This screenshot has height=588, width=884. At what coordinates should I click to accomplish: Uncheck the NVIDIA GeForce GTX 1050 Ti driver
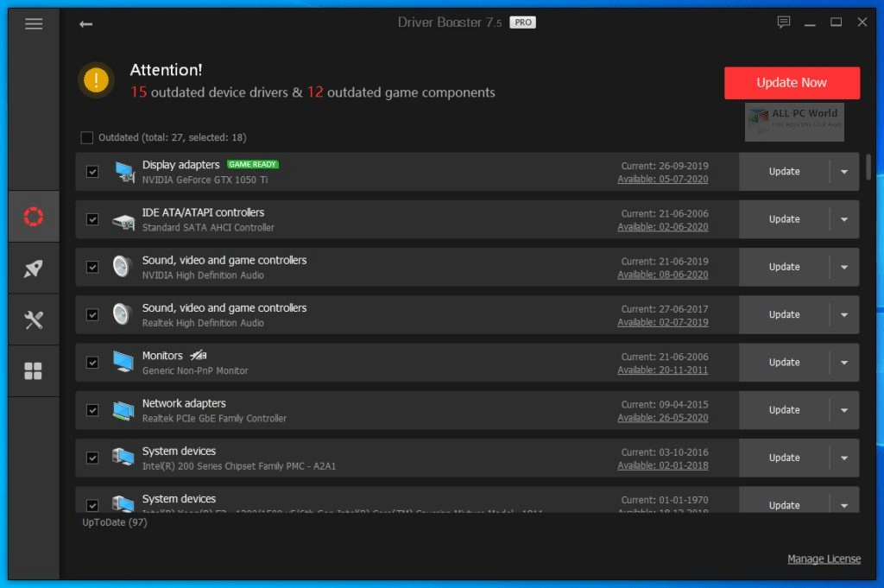(x=92, y=171)
